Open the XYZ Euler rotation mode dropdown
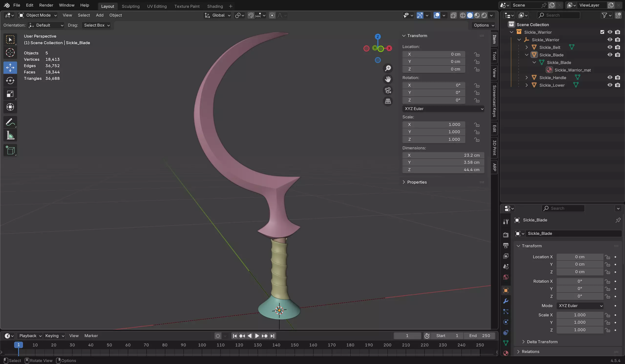Screen dimensions: 625x364 443,109
